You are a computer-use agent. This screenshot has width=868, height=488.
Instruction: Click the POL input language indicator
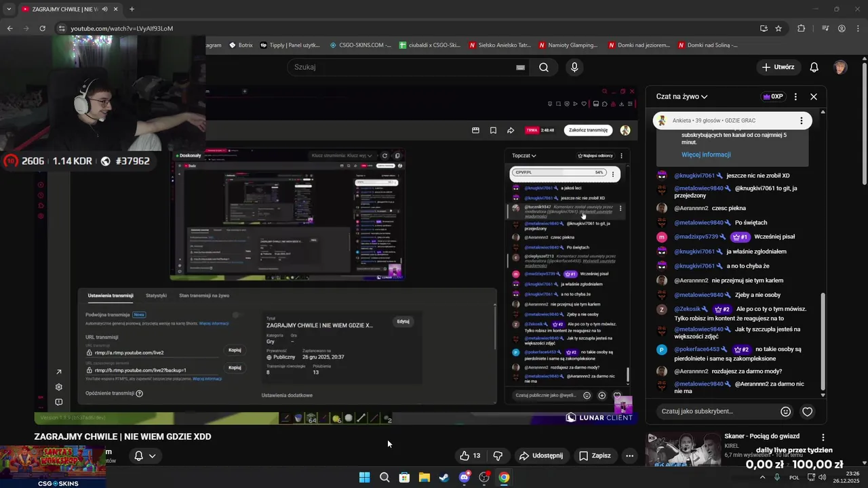click(794, 477)
